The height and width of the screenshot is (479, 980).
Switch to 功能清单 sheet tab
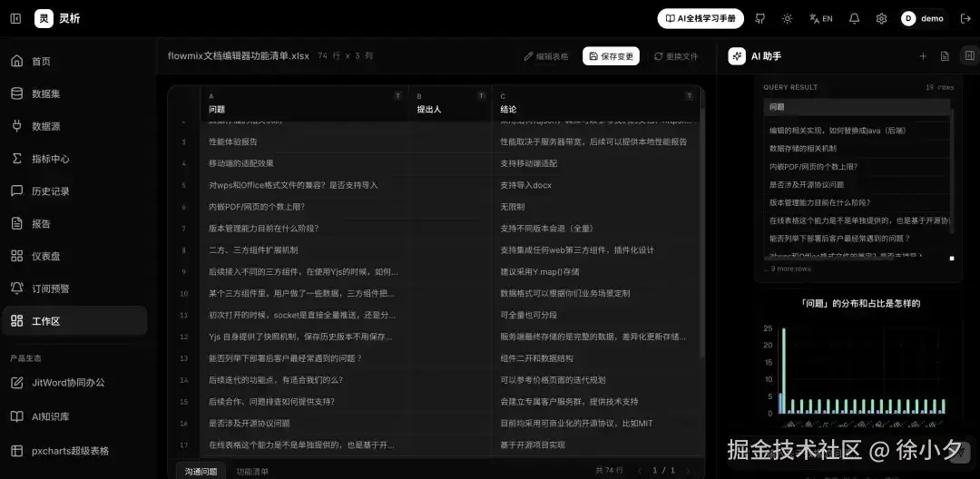[x=252, y=472]
